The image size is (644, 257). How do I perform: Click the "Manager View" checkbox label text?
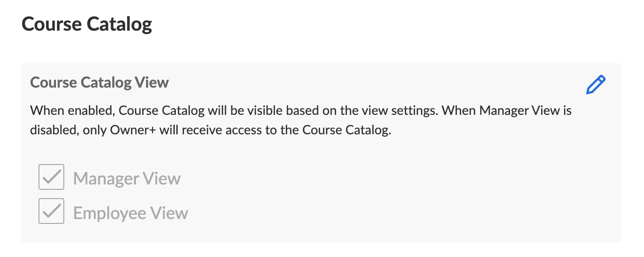pos(127,179)
